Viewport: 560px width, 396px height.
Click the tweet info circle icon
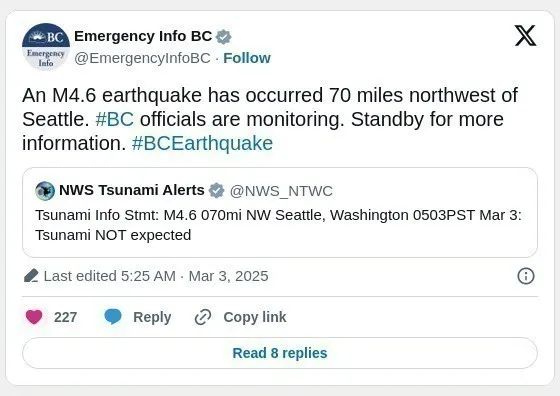click(x=526, y=276)
